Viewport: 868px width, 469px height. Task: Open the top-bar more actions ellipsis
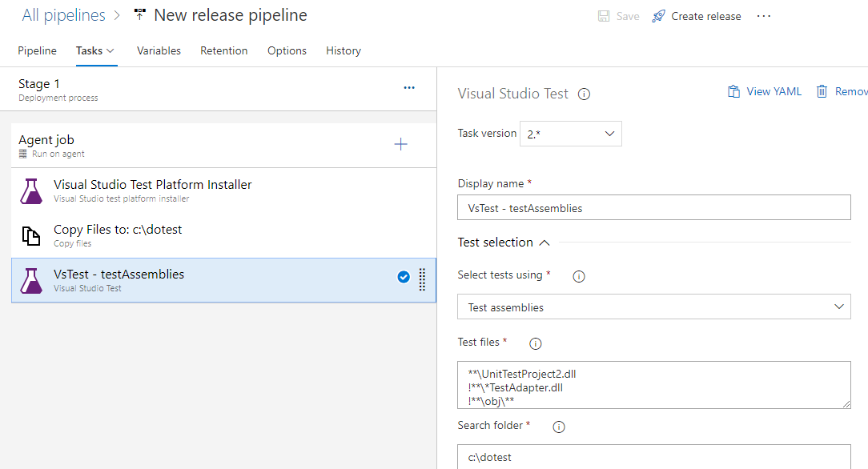[764, 16]
